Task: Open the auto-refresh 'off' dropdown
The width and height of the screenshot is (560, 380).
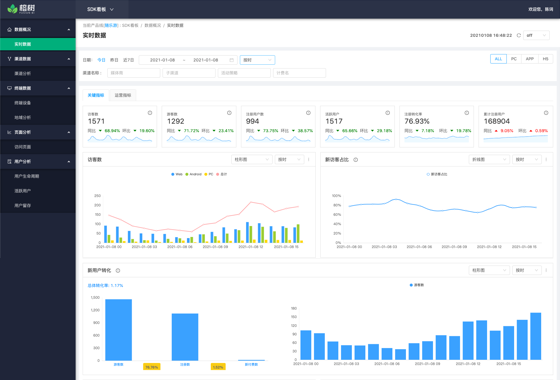Action: 536,35
